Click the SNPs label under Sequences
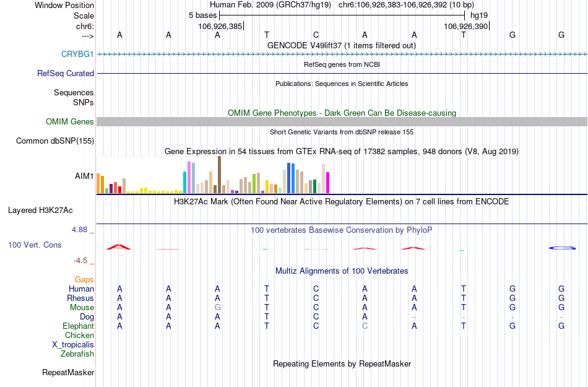The width and height of the screenshot is (588, 387). coord(84,102)
